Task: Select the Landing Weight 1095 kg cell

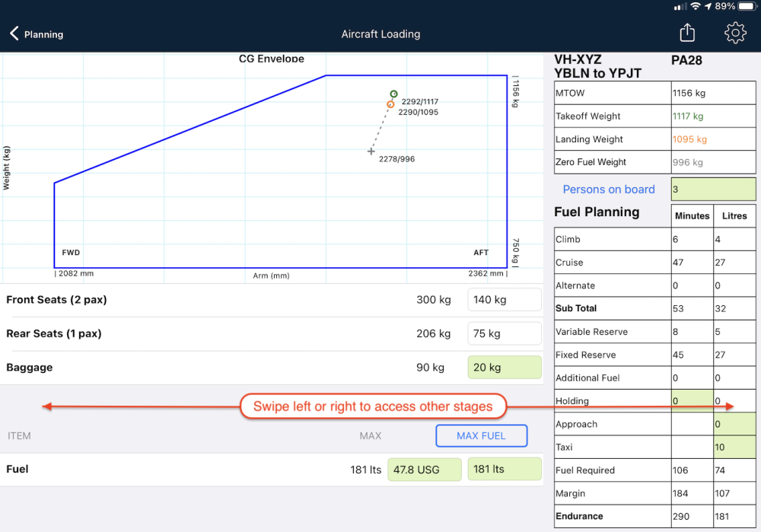Action: coord(714,139)
